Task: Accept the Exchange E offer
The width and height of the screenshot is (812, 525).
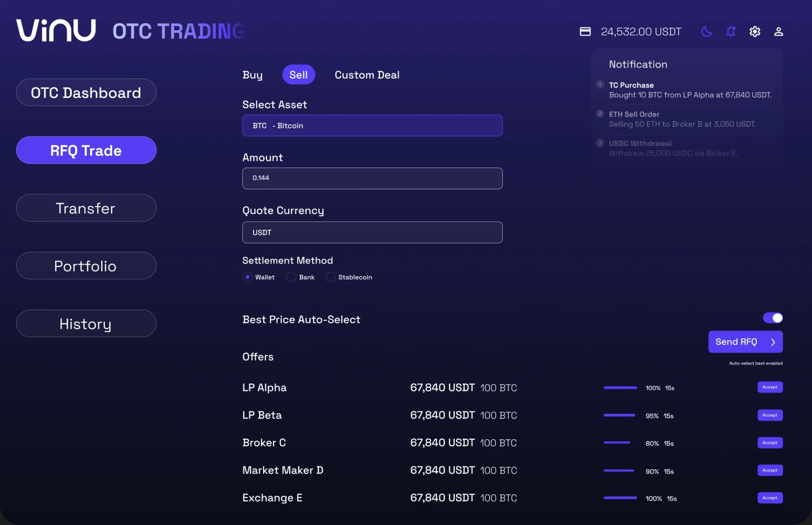Action: coord(770,498)
